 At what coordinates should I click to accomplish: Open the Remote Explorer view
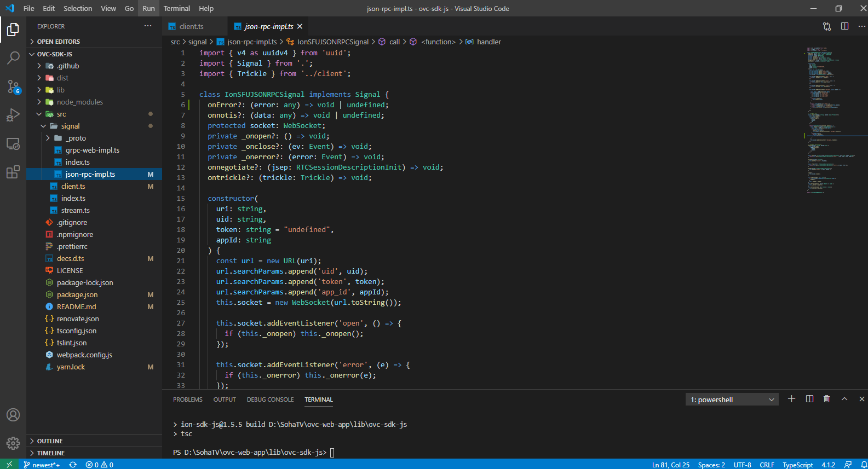[13, 143]
